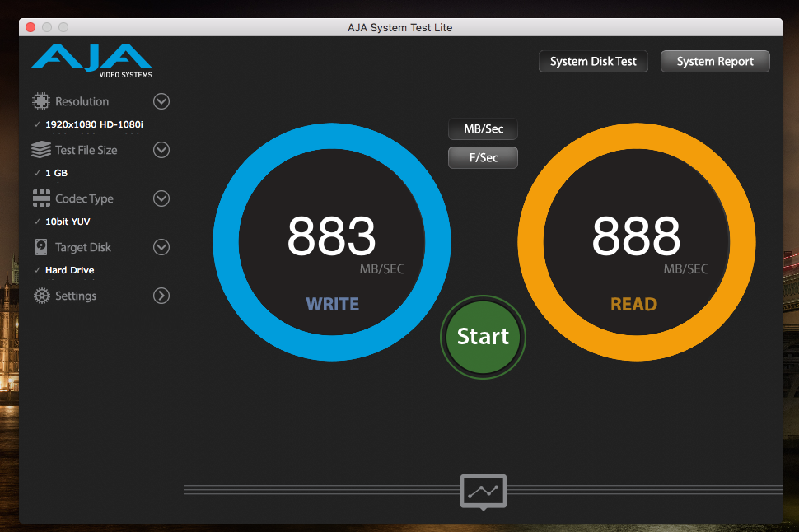Open the graph panel icon at bottom
The image size is (799, 532).
483,491
